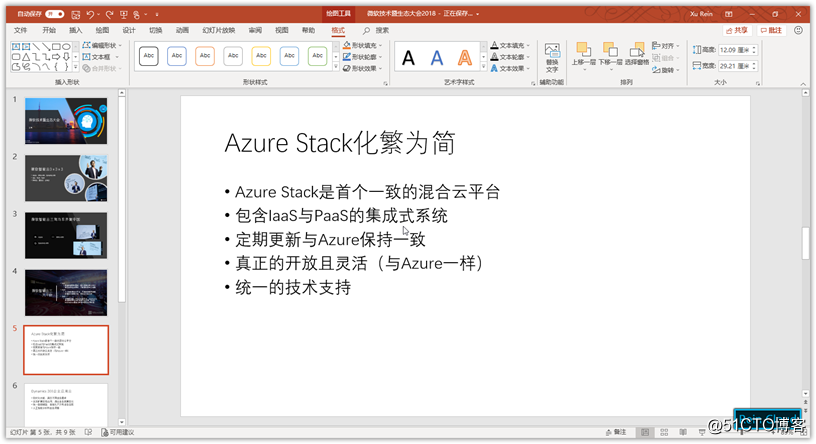816x444 pixels.
Task: Click the Save icon in quick access toolbar
Action: (x=76, y=15)
